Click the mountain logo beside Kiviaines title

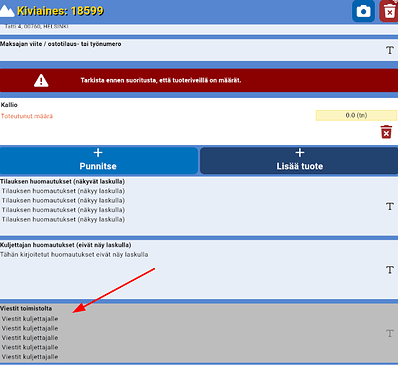(x=7, y=11)
